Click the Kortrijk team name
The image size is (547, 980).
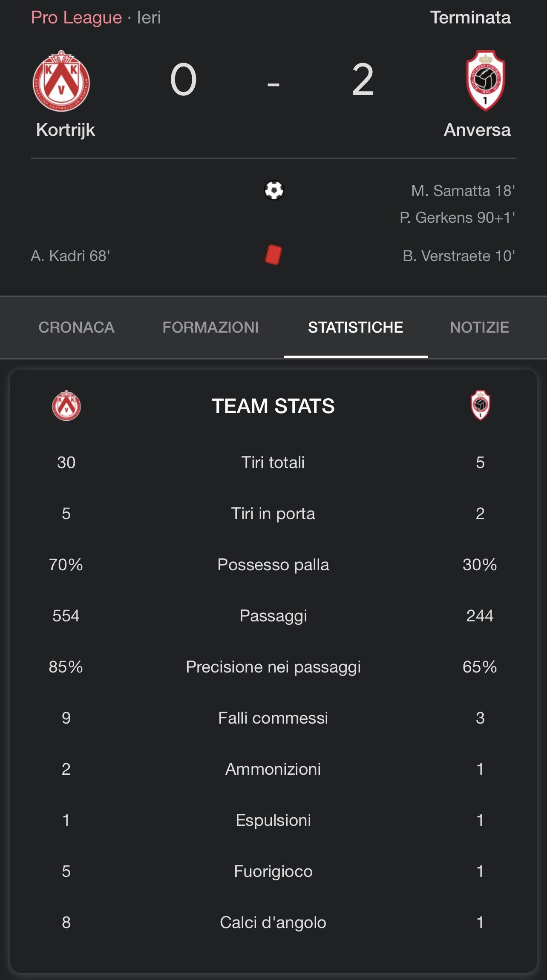66,129
